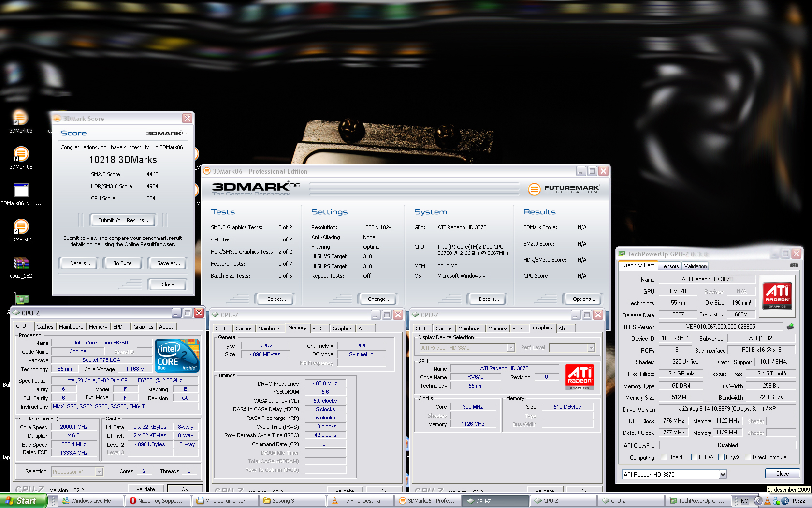Open the 3DMark03 desktop shortcut

20,121
